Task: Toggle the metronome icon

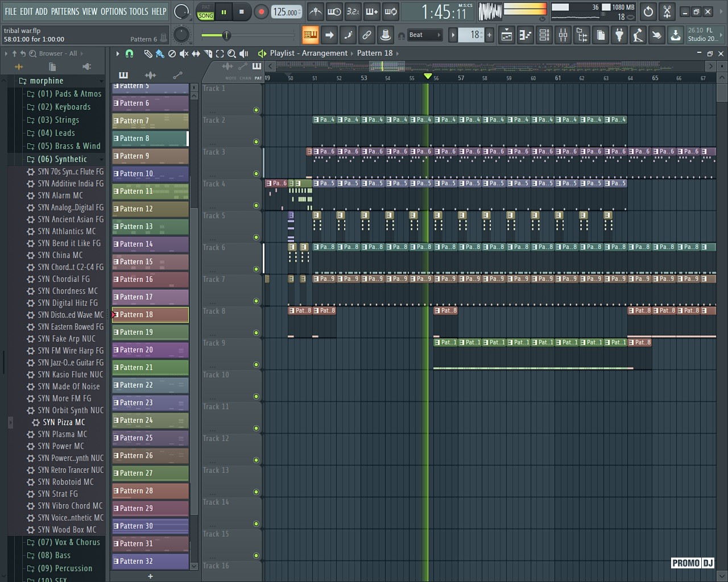Action: 316,11
